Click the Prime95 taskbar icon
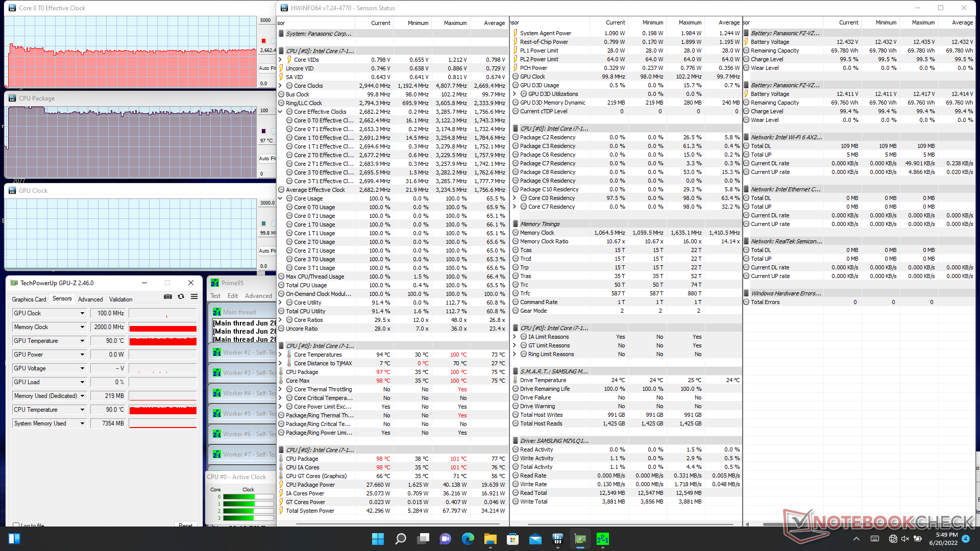The width and height of the screenshot is (980, 551). pos(602,539)
